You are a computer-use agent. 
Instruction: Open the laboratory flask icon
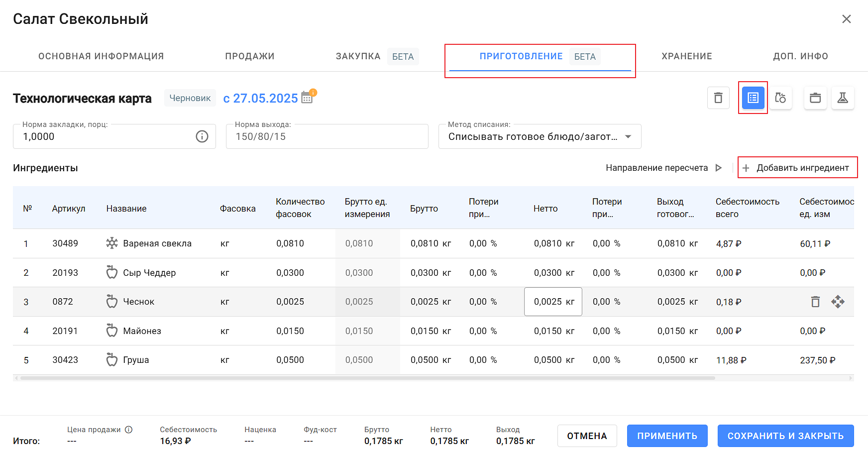[843, 98]
